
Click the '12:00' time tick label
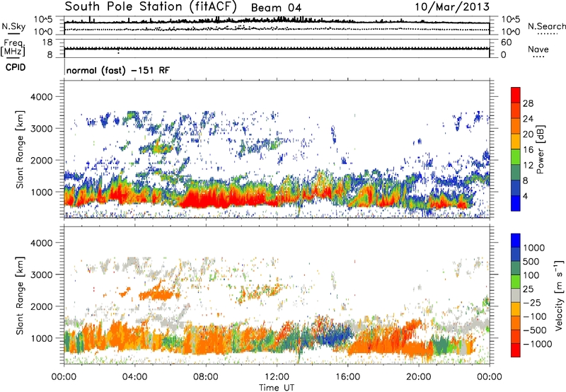click(x=277, y=377)
